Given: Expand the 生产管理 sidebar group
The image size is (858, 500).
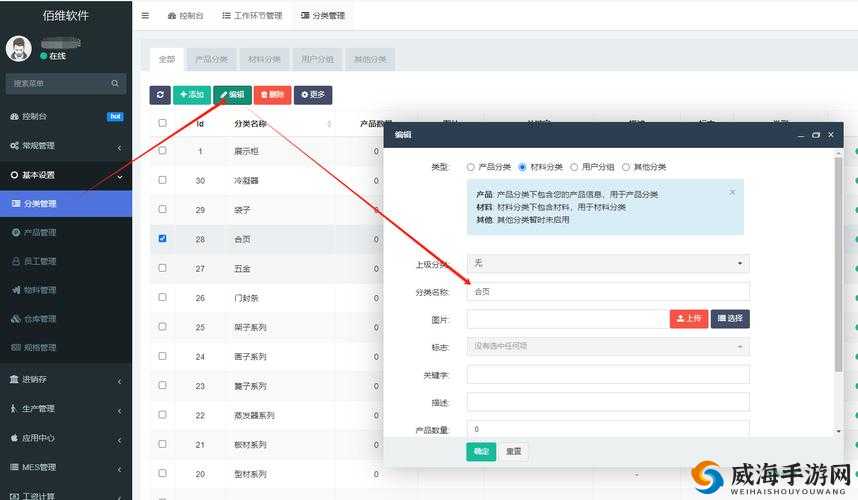Looking at the screenshot, I should click(66, 409).
